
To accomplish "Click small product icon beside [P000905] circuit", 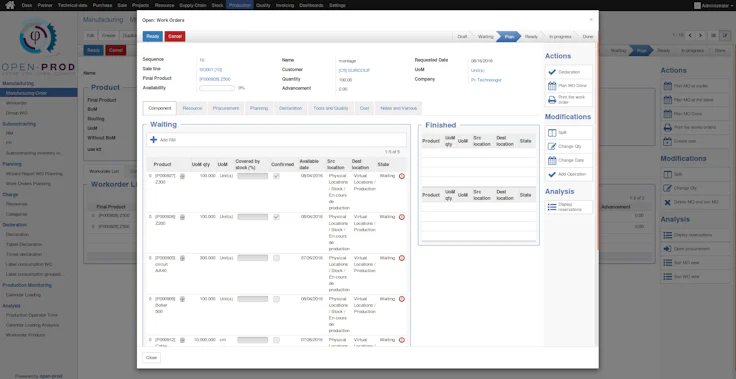I will click(182, 258).
